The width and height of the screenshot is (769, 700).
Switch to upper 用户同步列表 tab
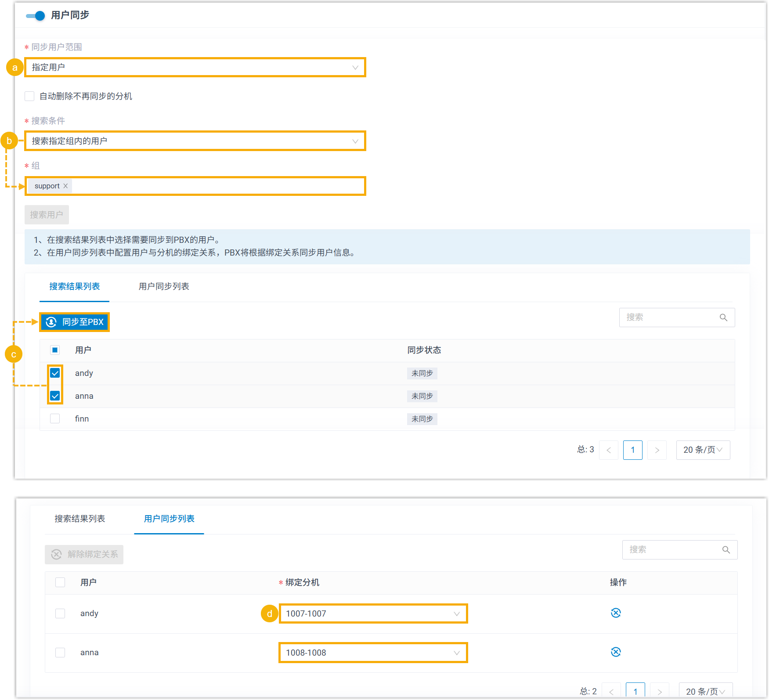coord(164,287)
